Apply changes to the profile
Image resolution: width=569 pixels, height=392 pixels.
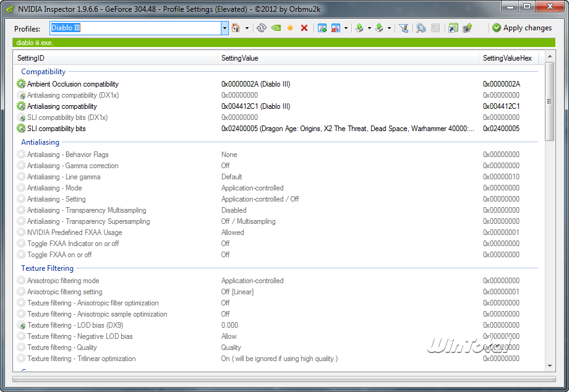[x=522, y=28]
